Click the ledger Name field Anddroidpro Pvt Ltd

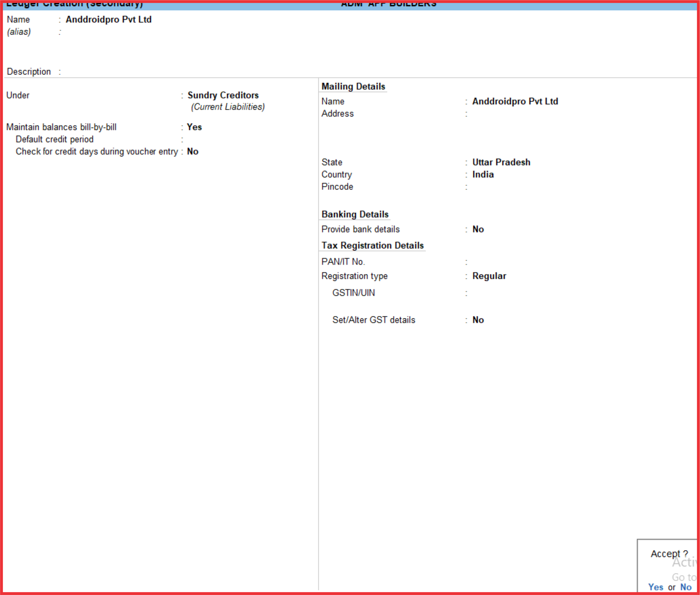[108, 20]
